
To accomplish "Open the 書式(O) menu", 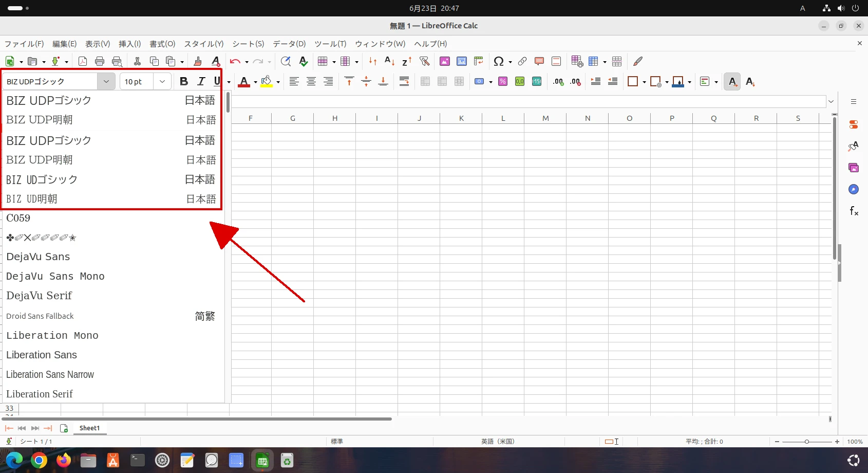I will (x=162, y=44).
